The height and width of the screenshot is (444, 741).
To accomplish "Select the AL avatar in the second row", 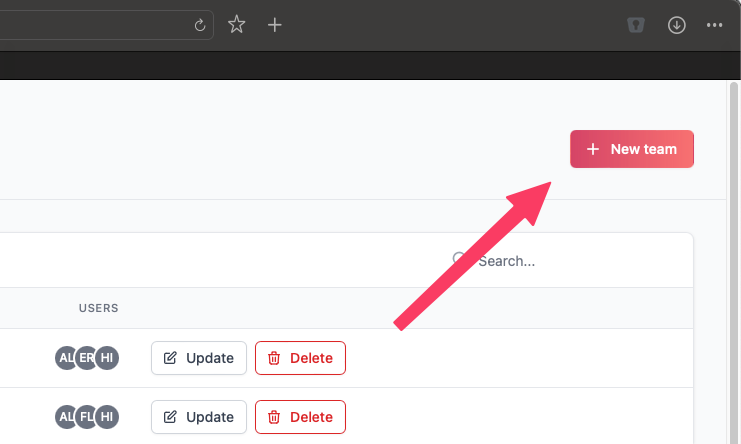I will [x=66, y=416].
